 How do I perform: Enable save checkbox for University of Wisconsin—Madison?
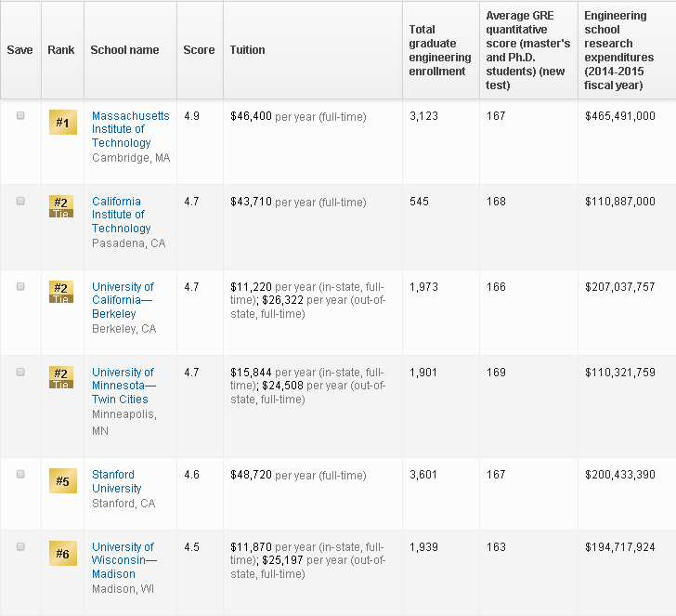click(x=20, y=547)
